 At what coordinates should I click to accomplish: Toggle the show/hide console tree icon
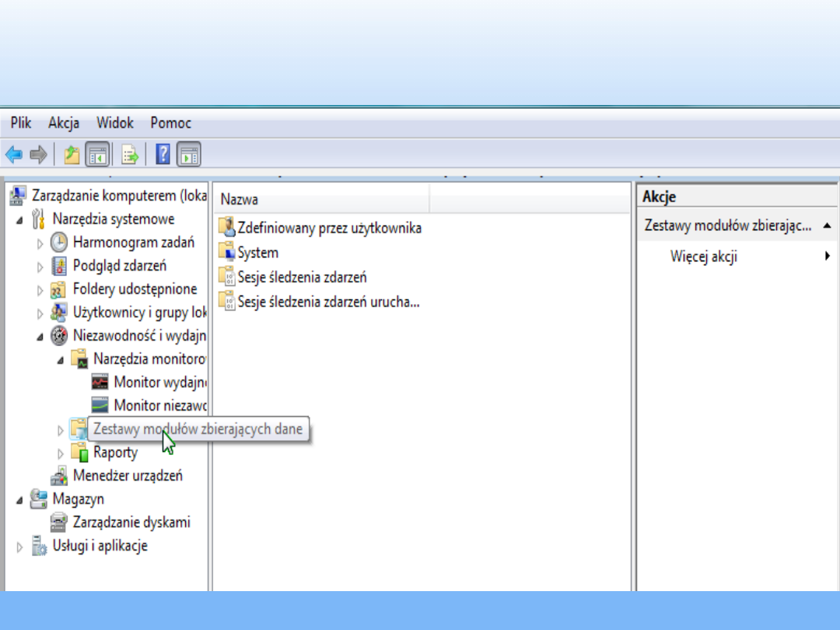point(97,155)
